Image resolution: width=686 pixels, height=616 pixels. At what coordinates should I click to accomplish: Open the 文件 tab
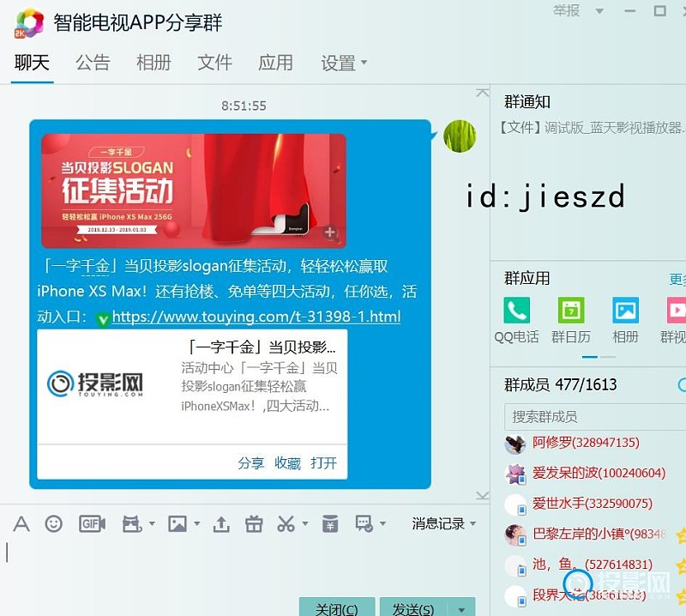[214, 63]
